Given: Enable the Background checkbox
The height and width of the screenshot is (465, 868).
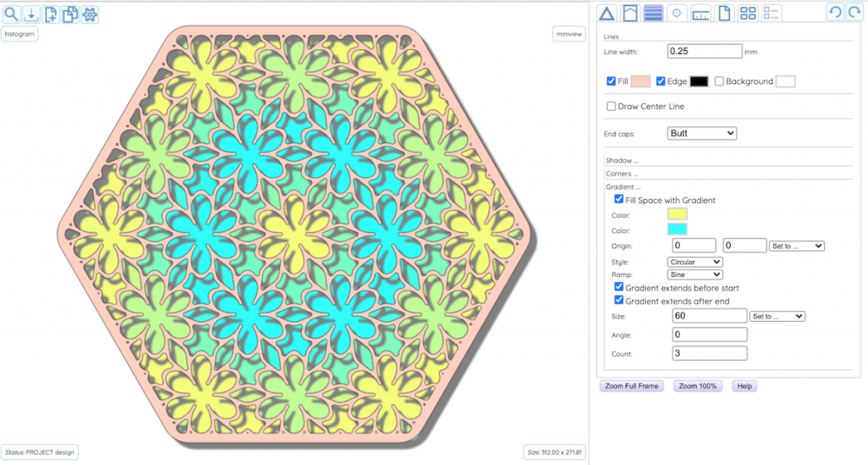Looking at the screenshot, I should pyautogui.click(x=719, y=81).
